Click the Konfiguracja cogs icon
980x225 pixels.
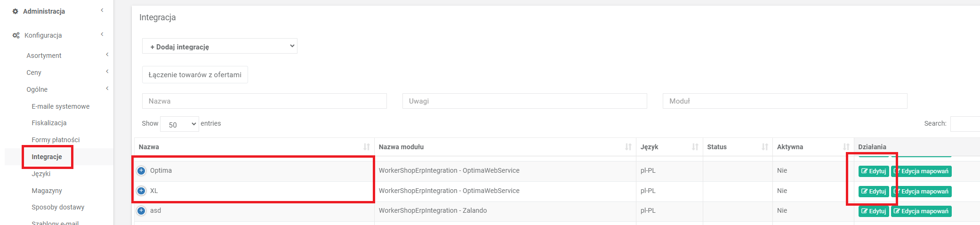16,35
